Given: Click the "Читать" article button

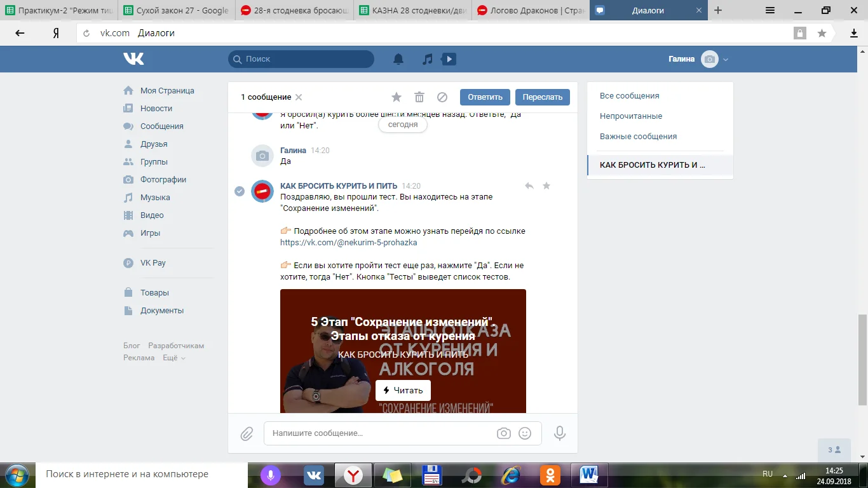Looking at the screenshot, I should (403, 390).
